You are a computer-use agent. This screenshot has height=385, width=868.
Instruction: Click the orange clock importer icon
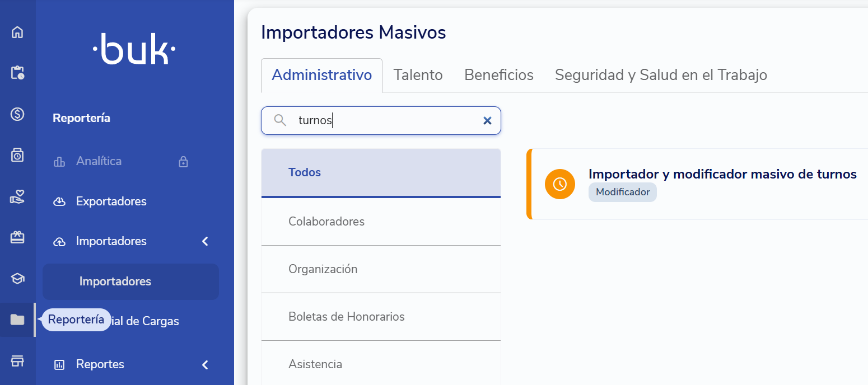pos(560,184)
